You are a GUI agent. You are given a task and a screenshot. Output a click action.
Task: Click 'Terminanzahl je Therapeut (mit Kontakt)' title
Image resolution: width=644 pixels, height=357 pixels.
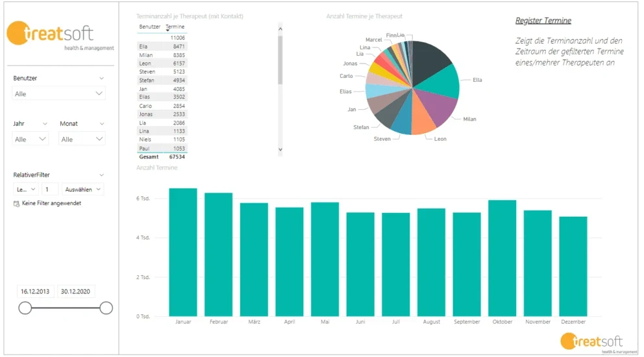190,16
